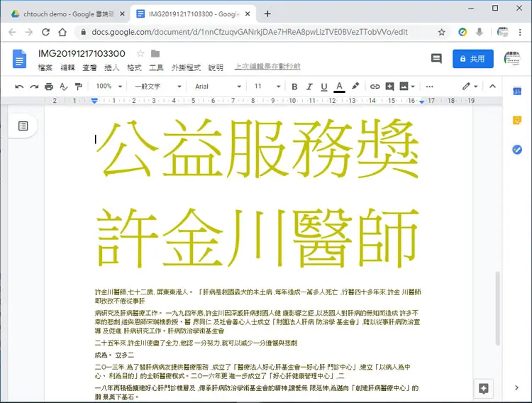The width and height of the screenshot is (532, 403).
Task: Switch to the chtouch demo browser tab
Action: [x=68, y=14]
